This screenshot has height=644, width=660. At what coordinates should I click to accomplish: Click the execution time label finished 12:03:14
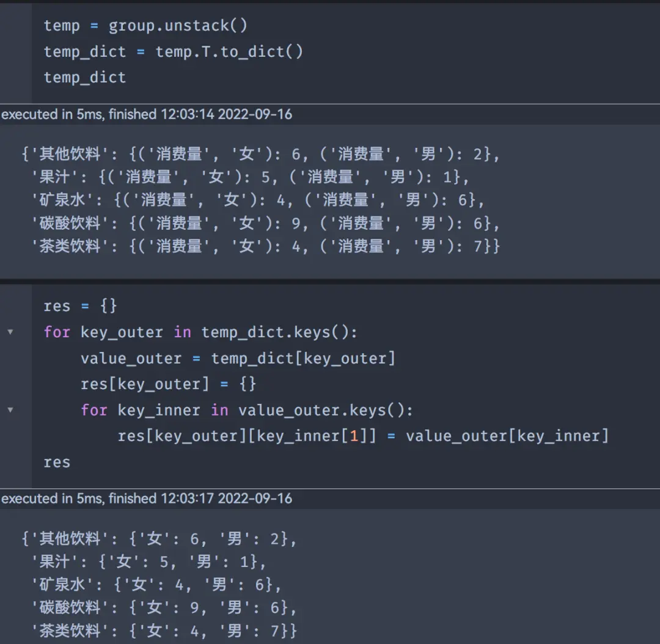[147, 114]
